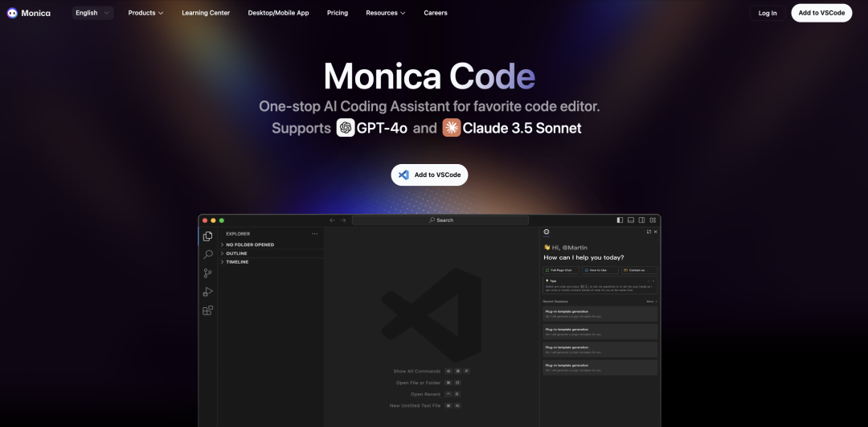The width and height of the screenshot is (868, 427).
Task: Click Add to VSCode in the navigation bar
Action: (x=821, y=13)
